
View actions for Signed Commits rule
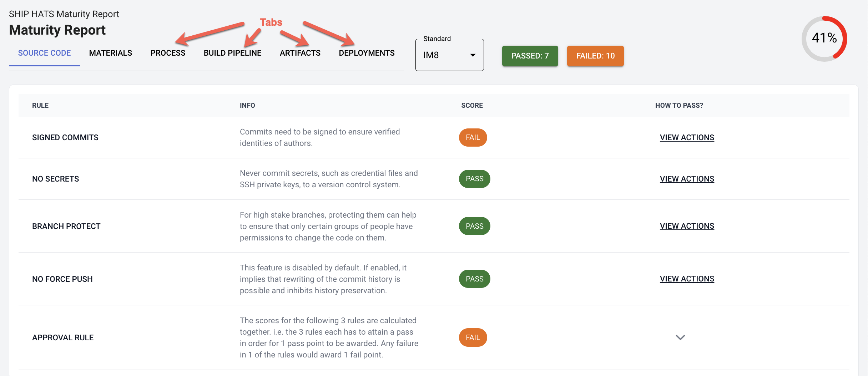pos(687,137)
